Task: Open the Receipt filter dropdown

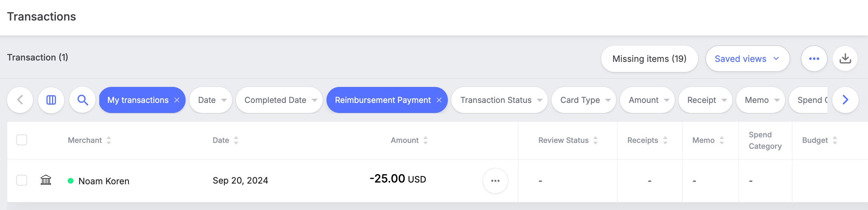Action: [x=705, y=100]
